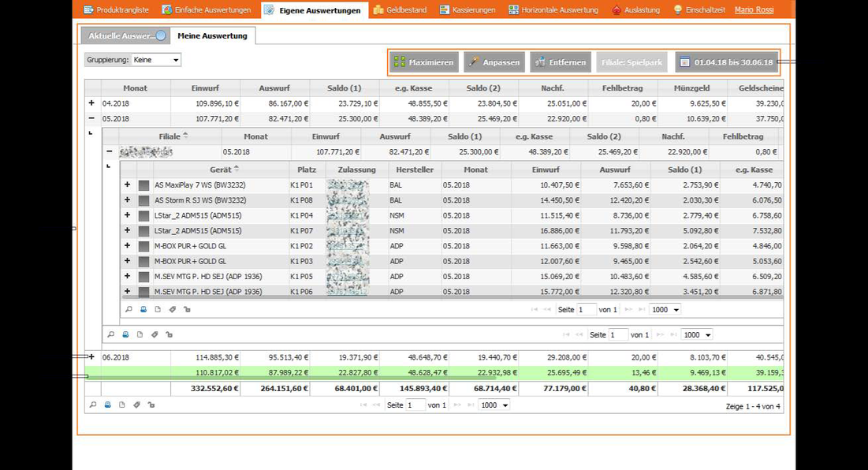Expand the 06.2018 month row
The image size is (868, 470).
(91, 357)
